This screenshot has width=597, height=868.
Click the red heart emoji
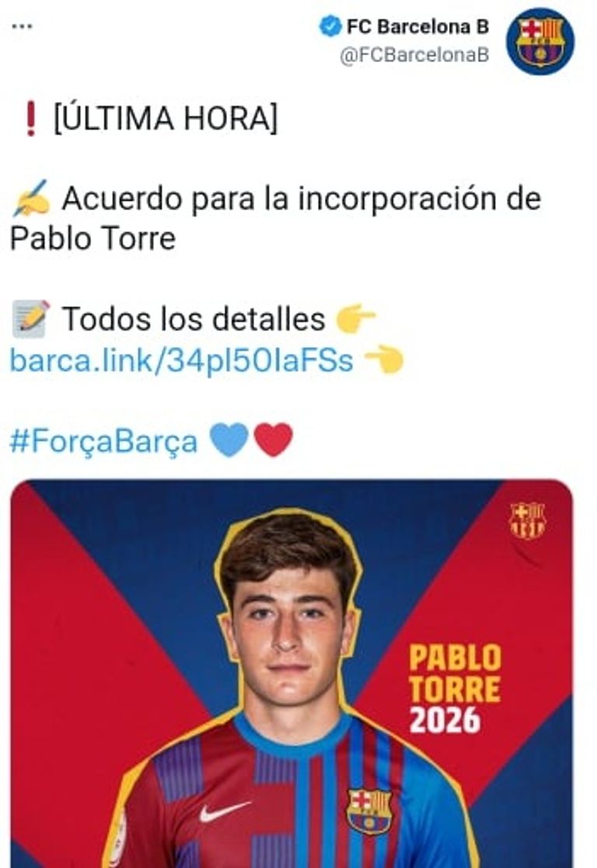pos(273,439)
